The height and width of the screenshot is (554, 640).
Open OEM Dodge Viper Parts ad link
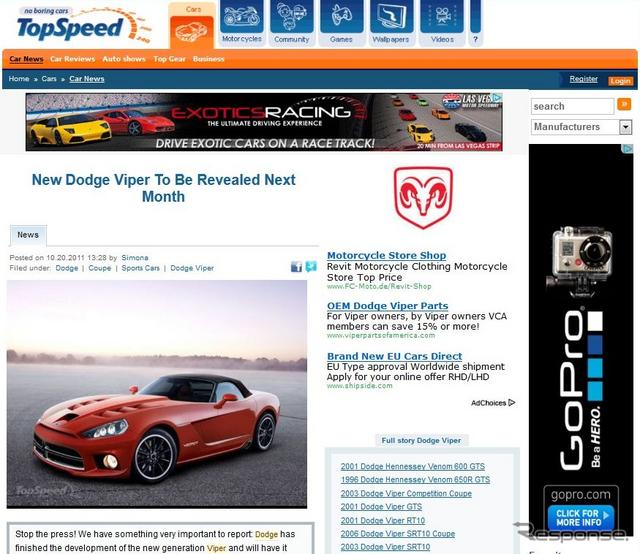387,306
